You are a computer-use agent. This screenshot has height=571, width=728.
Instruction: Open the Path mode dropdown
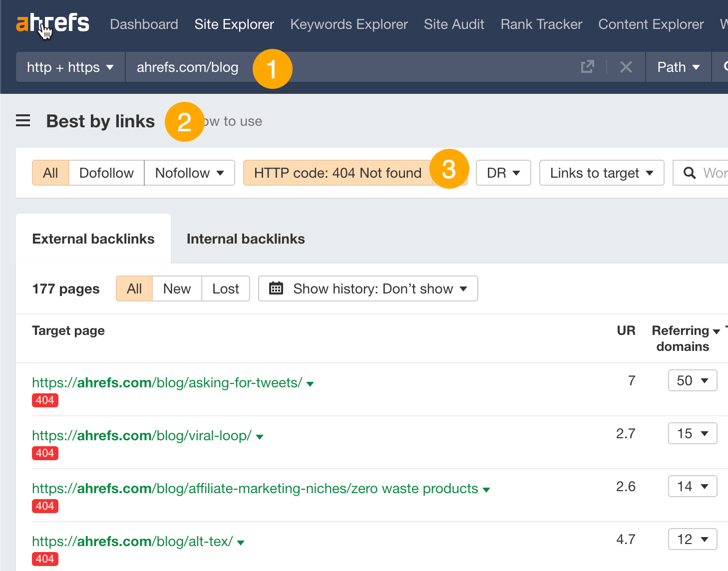[678, 66]
